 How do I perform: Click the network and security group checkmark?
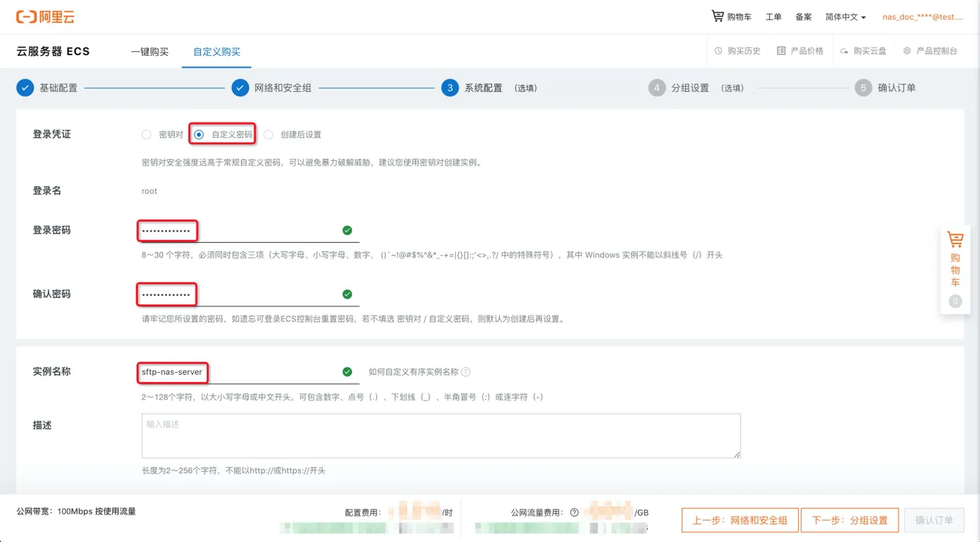(240, 87)
